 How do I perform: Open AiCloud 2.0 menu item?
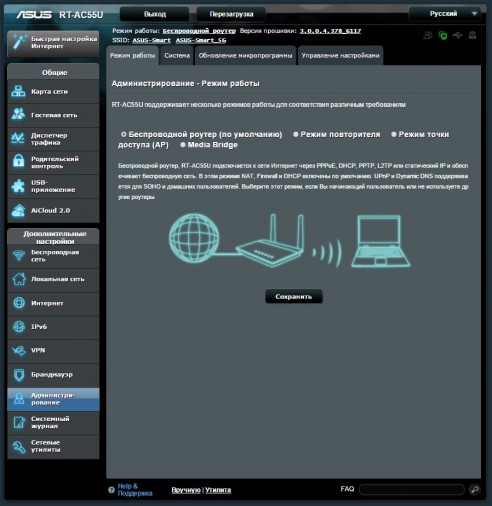tap(53, 210)
